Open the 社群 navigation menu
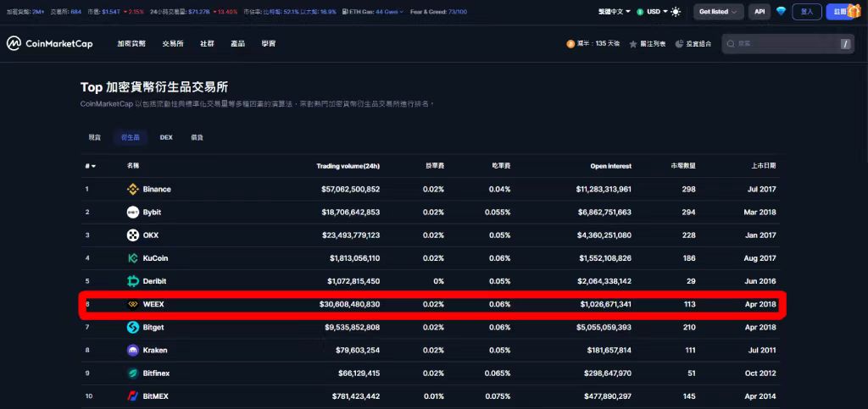The image size is (868, 409). click(207, 44)
